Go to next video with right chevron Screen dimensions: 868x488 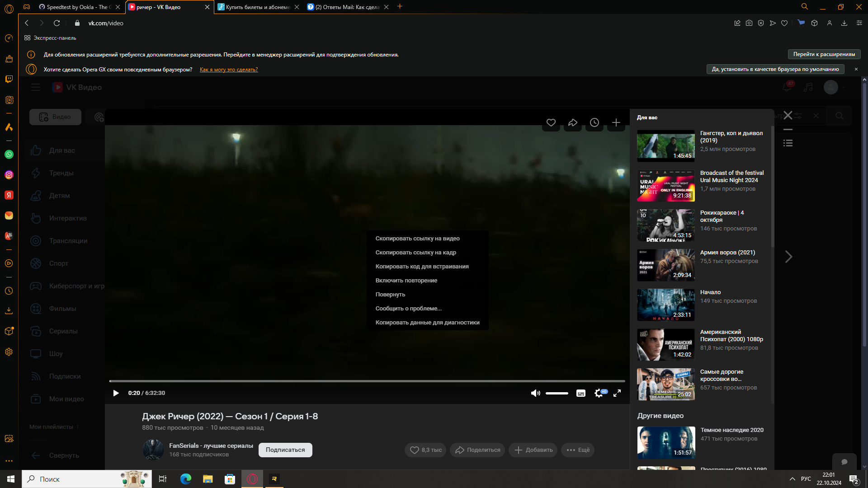pyautogui.click(x=788, y=257)
